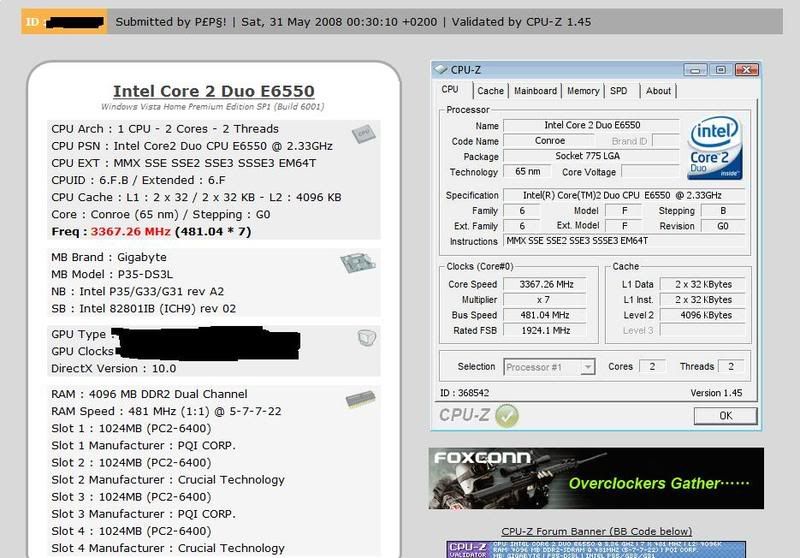Open Intel Core 2 Duo E6550 heading link
Viewport: 800px width, 558px height.
[x=214, y=91]
